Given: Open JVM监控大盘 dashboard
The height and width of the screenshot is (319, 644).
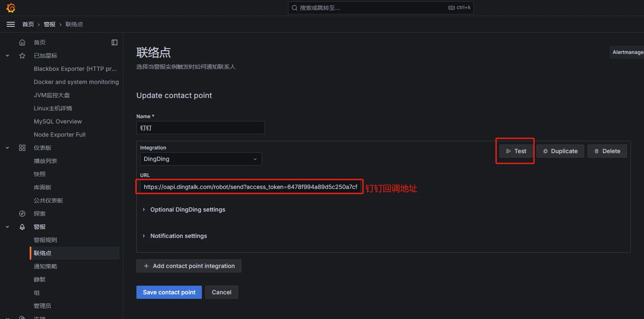Looking at the screenshot, I should 52,95.
